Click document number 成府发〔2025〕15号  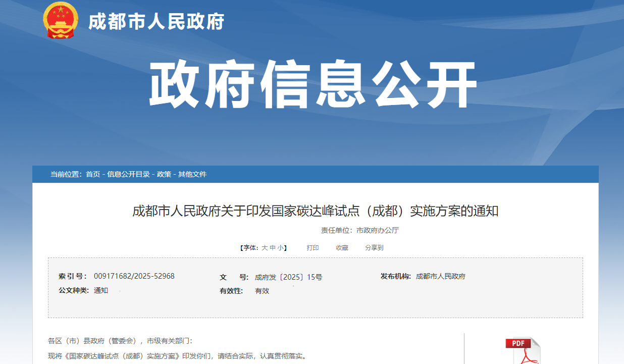pyautogui.click(x=288, y=277)
